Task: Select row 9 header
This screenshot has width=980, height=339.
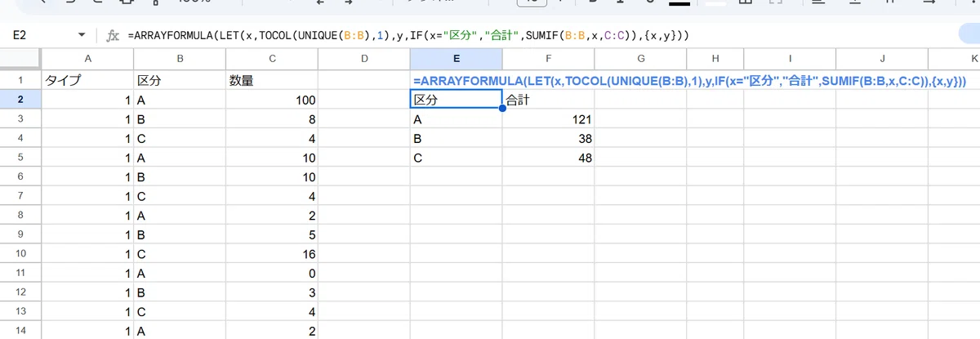Action: point(20,235)
